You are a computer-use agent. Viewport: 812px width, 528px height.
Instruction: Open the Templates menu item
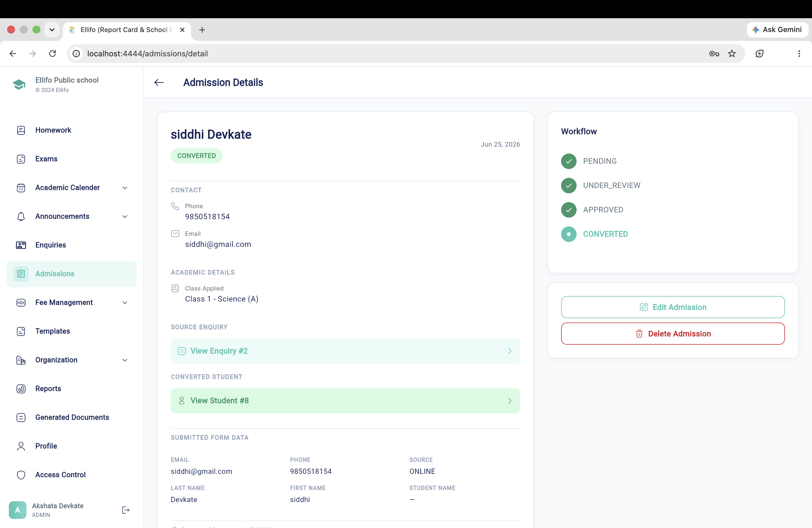tap(71, 331)
